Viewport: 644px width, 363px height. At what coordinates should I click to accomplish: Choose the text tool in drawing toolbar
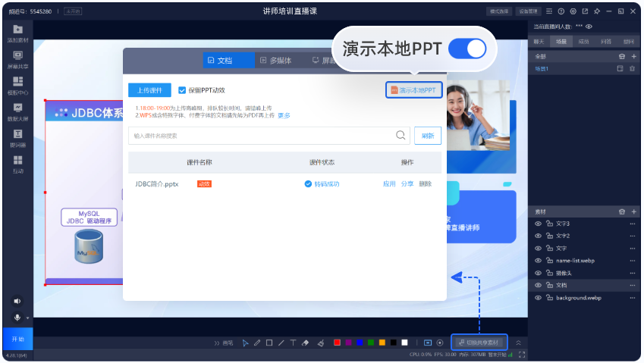pos(293,343)
